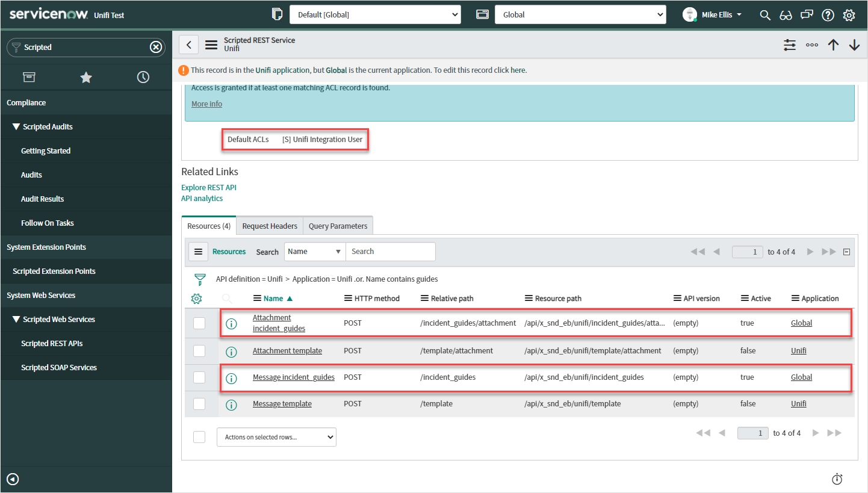Click the global search magnifier icon
Screen dimensions: 868x493
(x=765, y=15)
